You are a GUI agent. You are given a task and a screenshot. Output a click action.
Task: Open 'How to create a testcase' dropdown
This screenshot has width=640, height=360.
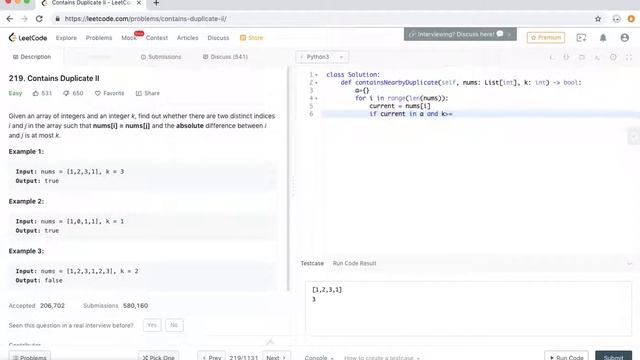point(382,358)
